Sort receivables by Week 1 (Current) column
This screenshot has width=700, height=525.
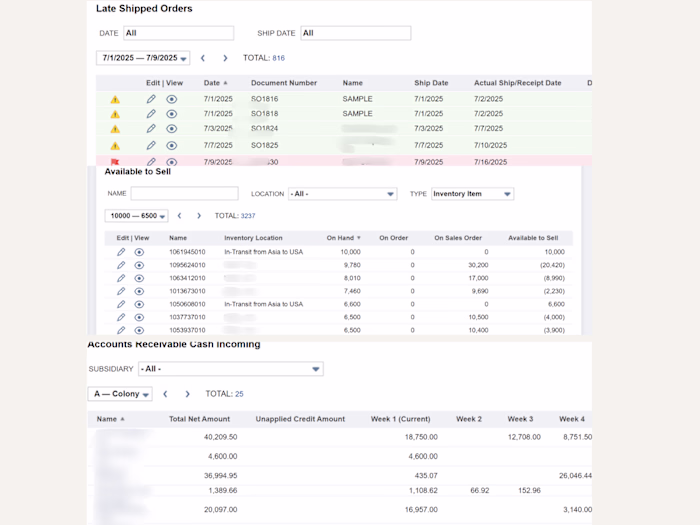[400, 419]
